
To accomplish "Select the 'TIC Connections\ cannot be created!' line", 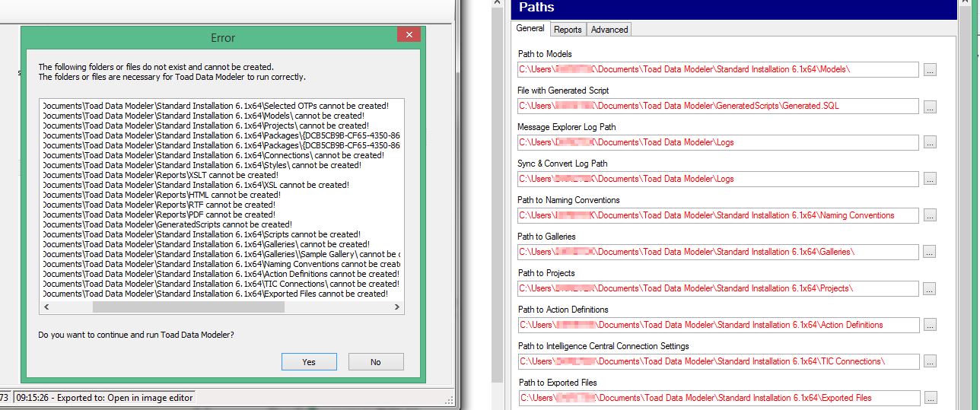I will (x=221, y=284).
